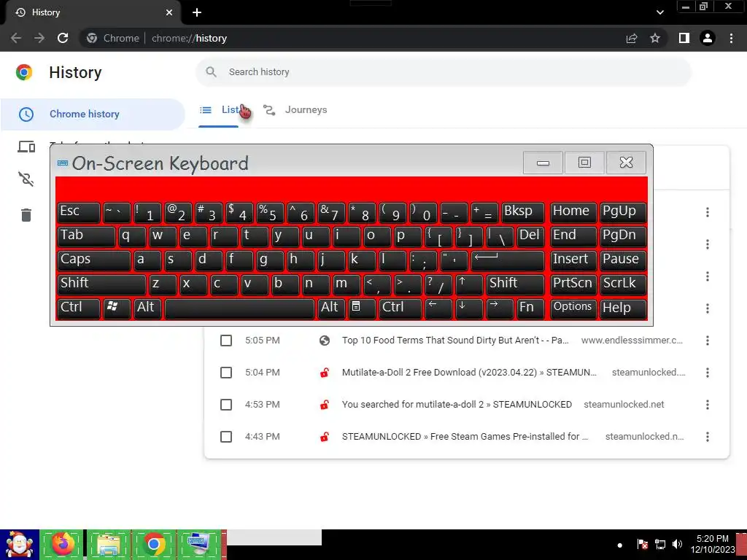
Task: Open Top 10 Food Terms history link
Action: [x=455, y=341]
